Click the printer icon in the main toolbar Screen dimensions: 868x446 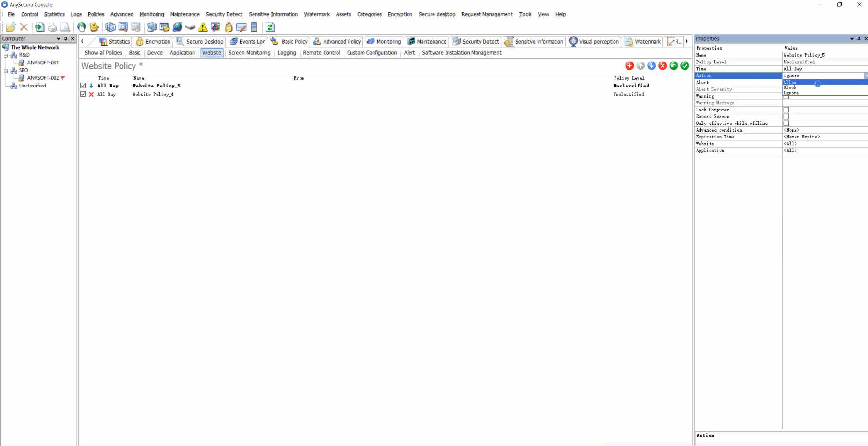(x=52, y=27)
